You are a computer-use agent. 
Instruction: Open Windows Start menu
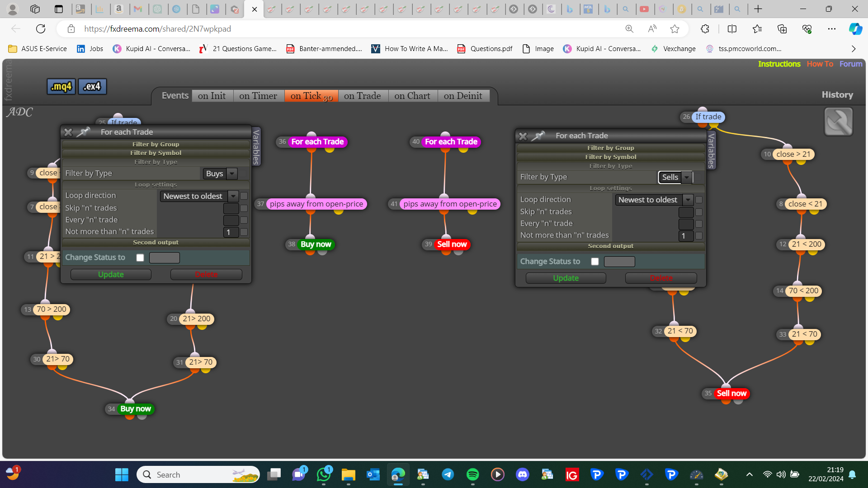click(122, 474)
